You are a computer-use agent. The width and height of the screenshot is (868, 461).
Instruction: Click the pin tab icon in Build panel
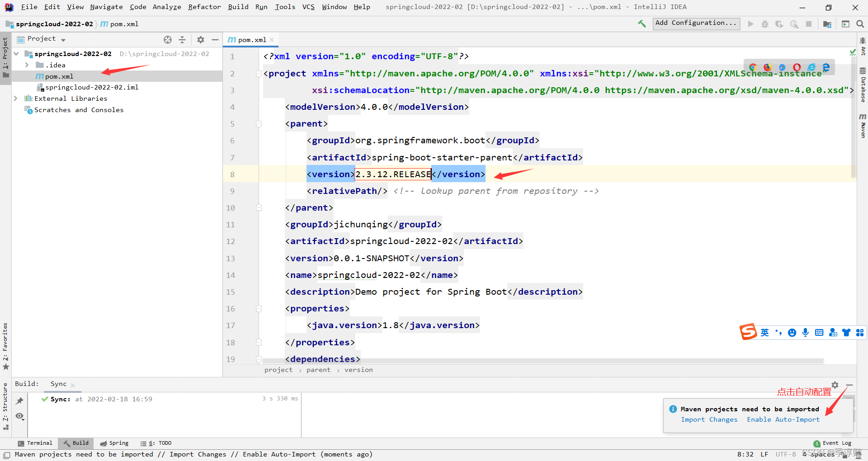pyautogui.click(x=19, y=401)
